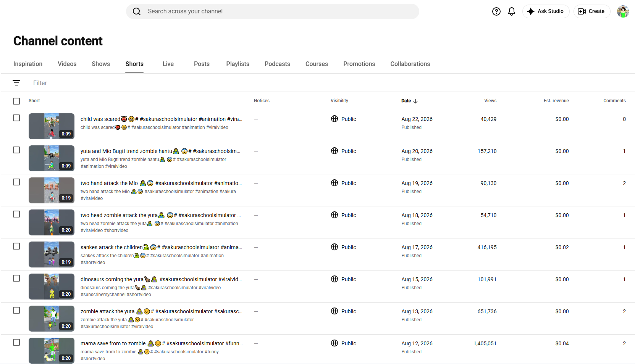The image size is (635, 364).
Task: Click the Create button
Action: [591, 11]
